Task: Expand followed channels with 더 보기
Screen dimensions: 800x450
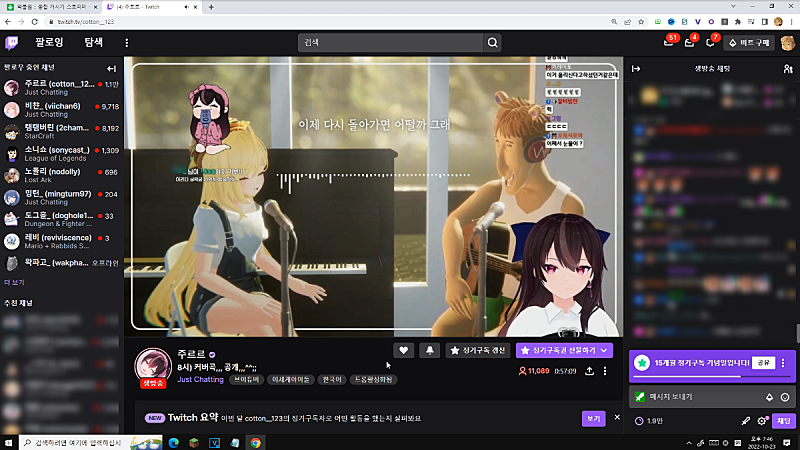Action: (x=14, y=282)
